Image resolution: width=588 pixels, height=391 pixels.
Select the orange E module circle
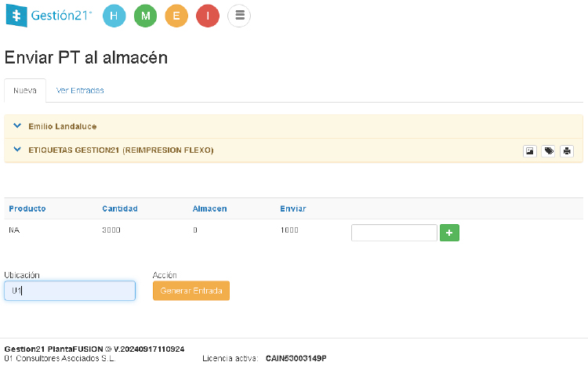point(176,16)
